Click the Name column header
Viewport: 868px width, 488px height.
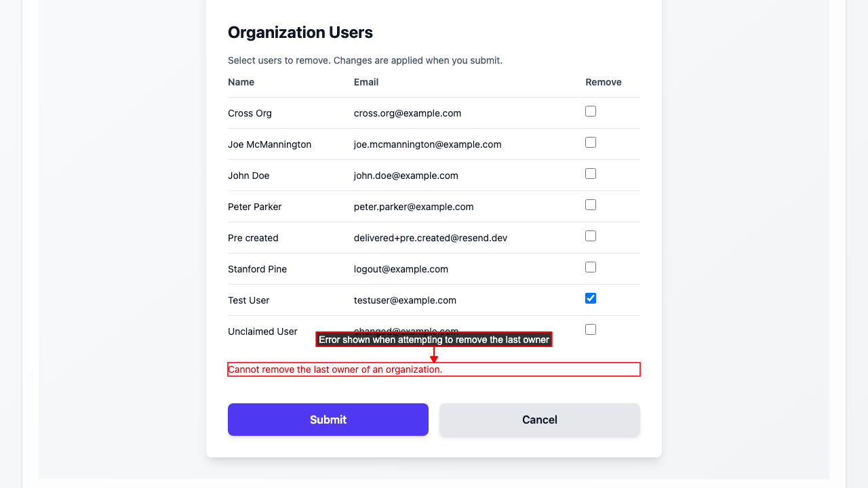pos(241,82)
